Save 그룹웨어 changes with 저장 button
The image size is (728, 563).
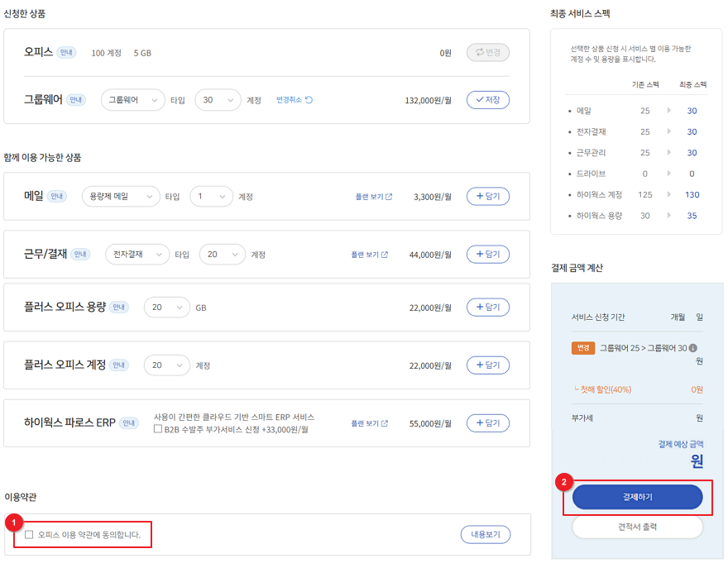(x=487, y=100)
